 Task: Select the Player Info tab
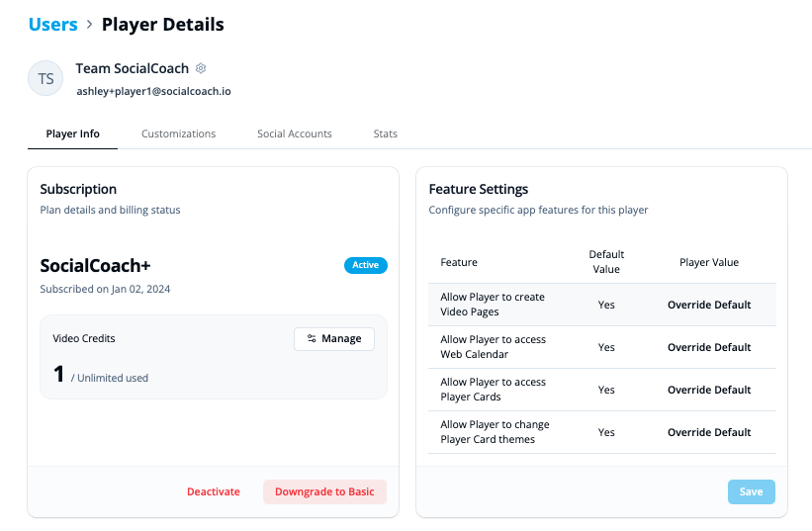point(72,133)
